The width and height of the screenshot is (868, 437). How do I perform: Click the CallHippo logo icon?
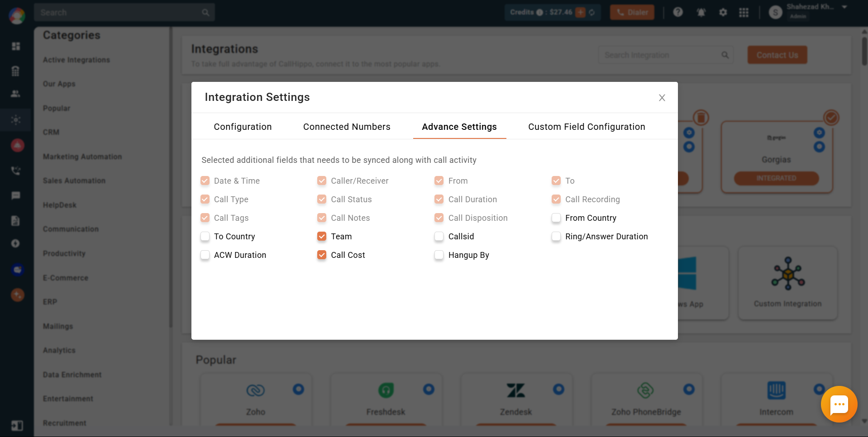coord(17,16)
